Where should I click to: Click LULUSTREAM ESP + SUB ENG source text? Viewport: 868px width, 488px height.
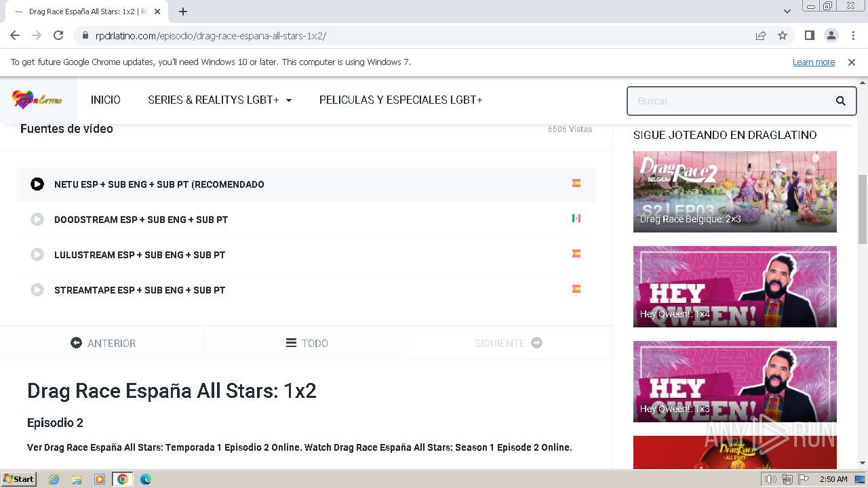(140, 255)
